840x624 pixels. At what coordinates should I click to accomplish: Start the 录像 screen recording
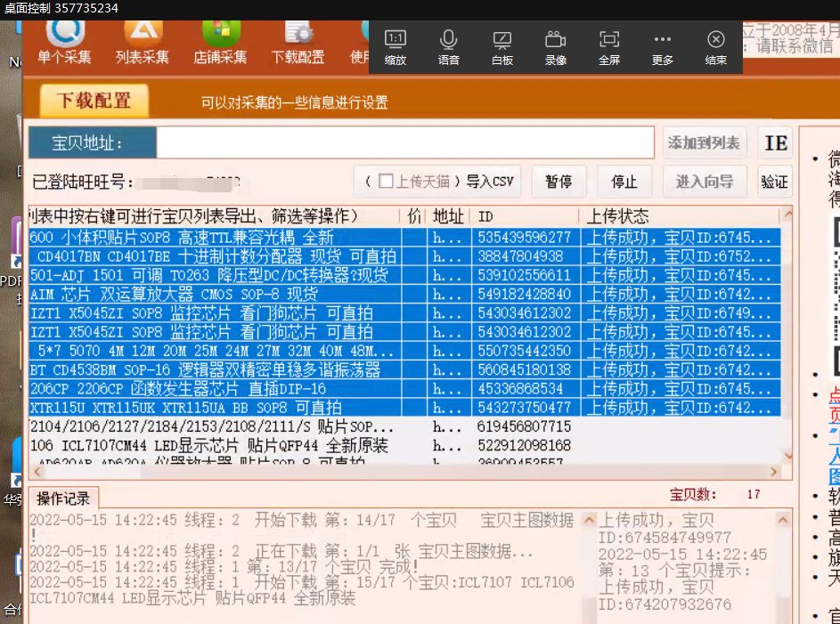point(555,45)
